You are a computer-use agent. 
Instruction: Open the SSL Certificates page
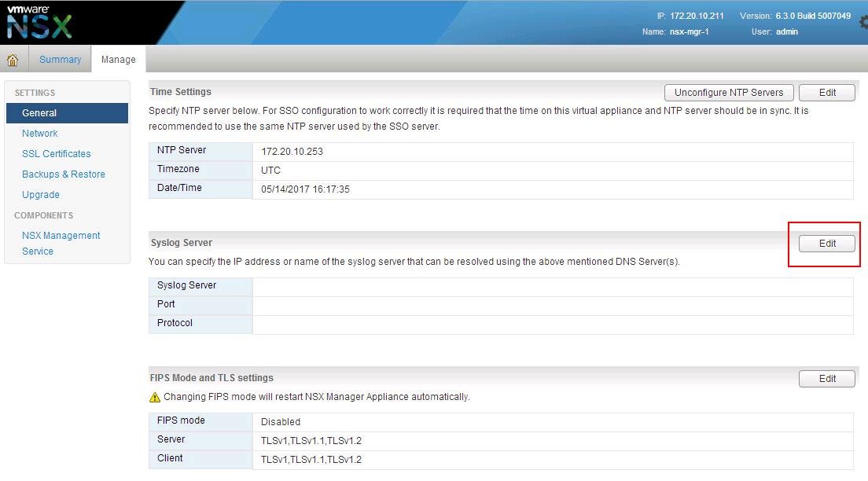[x=56, y=154]
